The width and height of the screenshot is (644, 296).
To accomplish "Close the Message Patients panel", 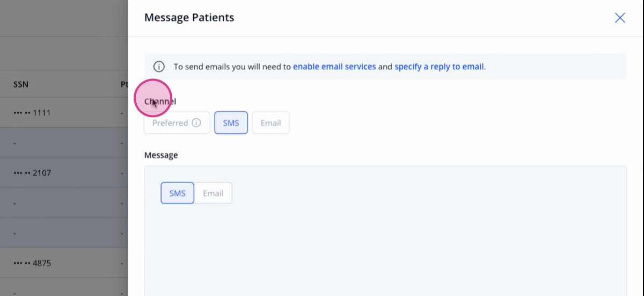I will pyautogui.click(x=620, y=18).
